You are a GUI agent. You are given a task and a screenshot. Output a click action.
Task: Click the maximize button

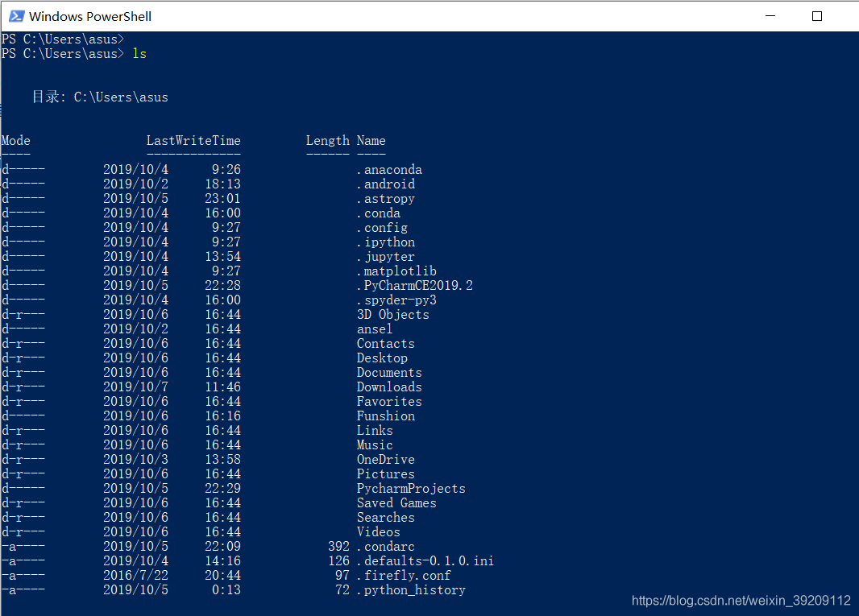coord(816,15)
